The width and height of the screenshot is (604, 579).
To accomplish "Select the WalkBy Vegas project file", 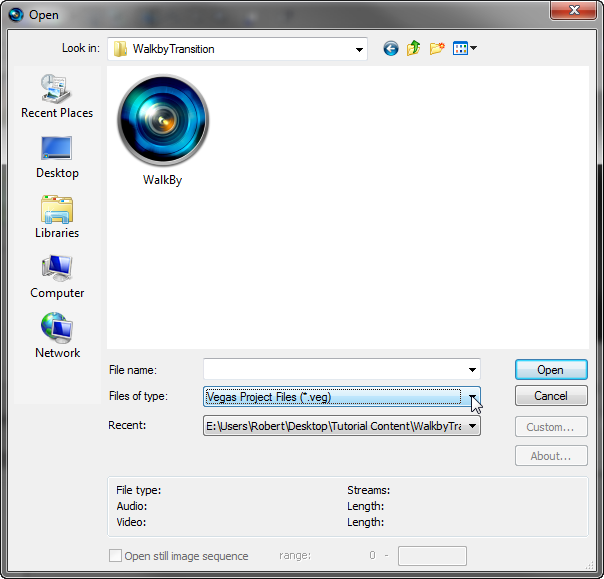I will point(163,130).
